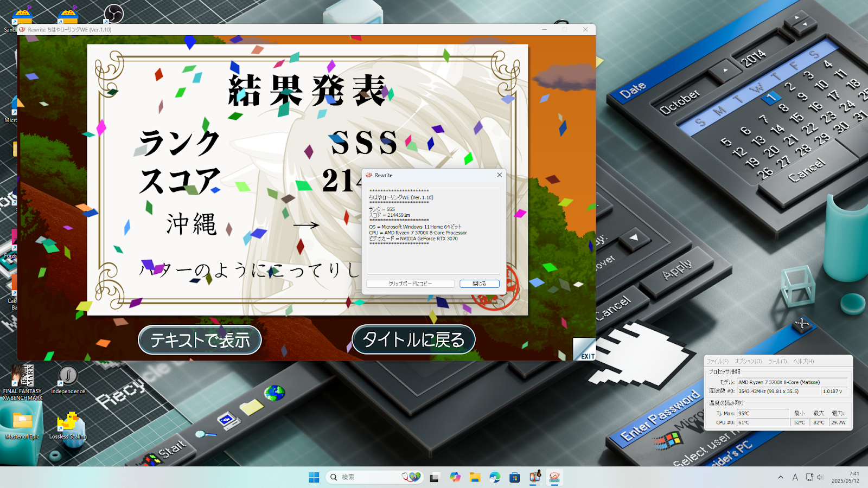This screenshot has width=868, height=488.
Task: Select the Core Temp taskbar icon
Action: click(535, 477)
